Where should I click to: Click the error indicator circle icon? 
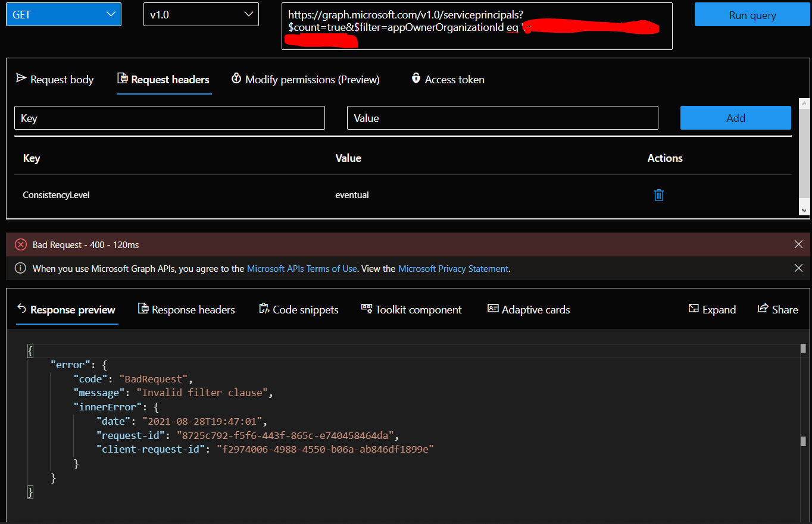[x=20, y=244]
